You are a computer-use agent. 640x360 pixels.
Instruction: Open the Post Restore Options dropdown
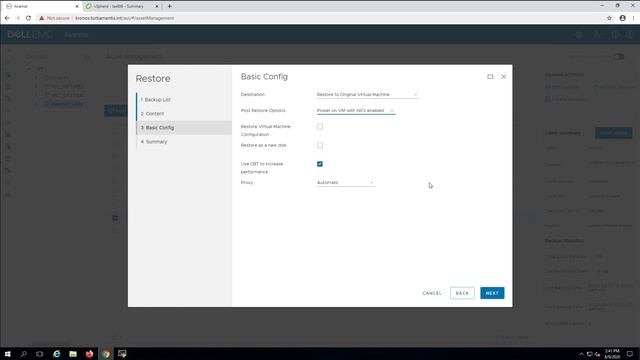point(356,110)
